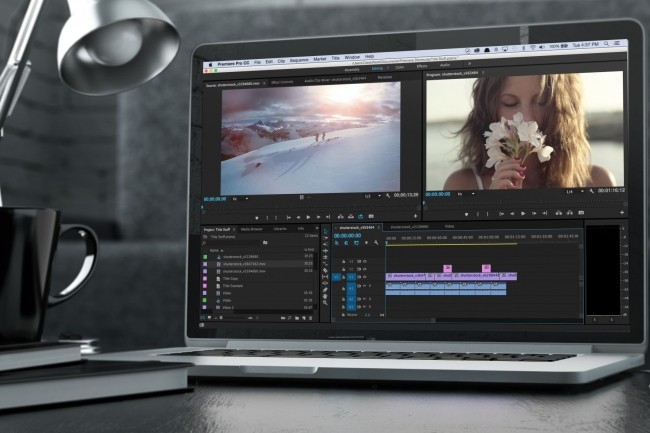Toggle lock on track A2
Image resolution: width=650 pixels, height=433 pixels.
click(x=343, y=299)
